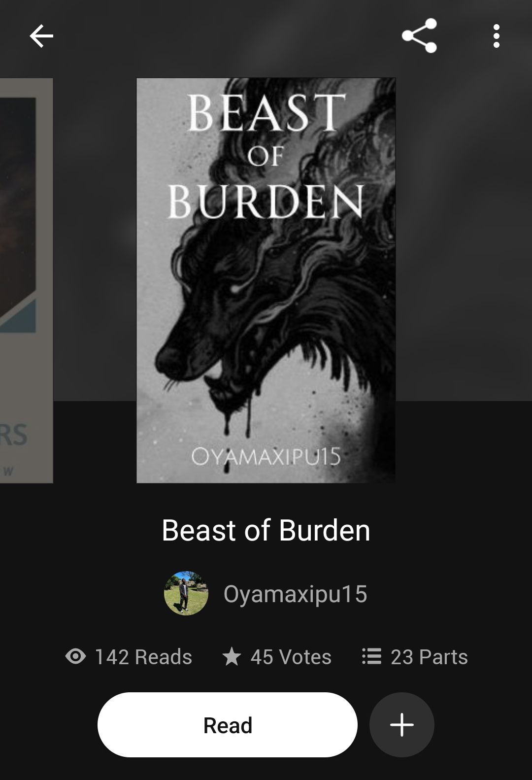Visit the Oyamaxipu15 profile name link
532x780 pixels.
pos(295,594)
